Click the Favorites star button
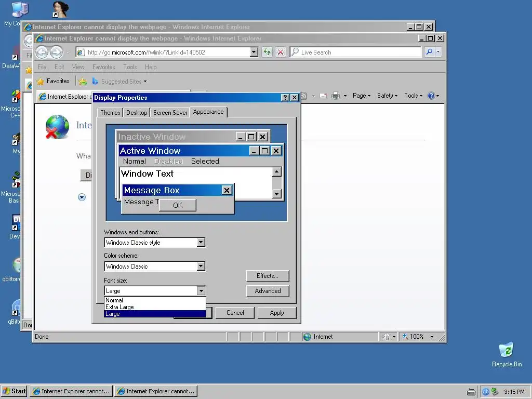The height and width of the screenshot is (399, 532). [x=53, y=81]
